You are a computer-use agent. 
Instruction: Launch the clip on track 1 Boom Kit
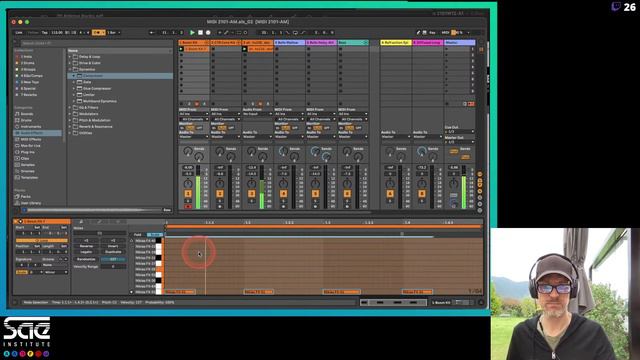tap(182, 49)
